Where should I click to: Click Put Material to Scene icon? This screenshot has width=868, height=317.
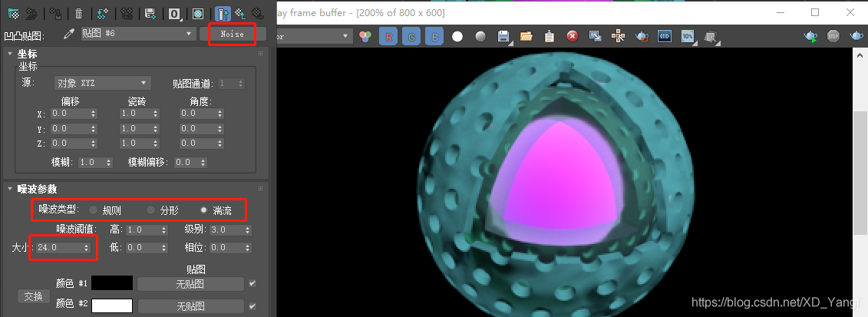pyautogui.click(x=31, y=13)
